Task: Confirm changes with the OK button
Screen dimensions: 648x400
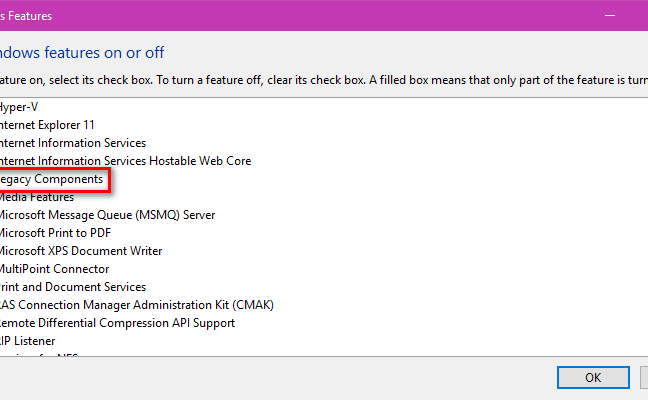Action: [x=593, y=377]
